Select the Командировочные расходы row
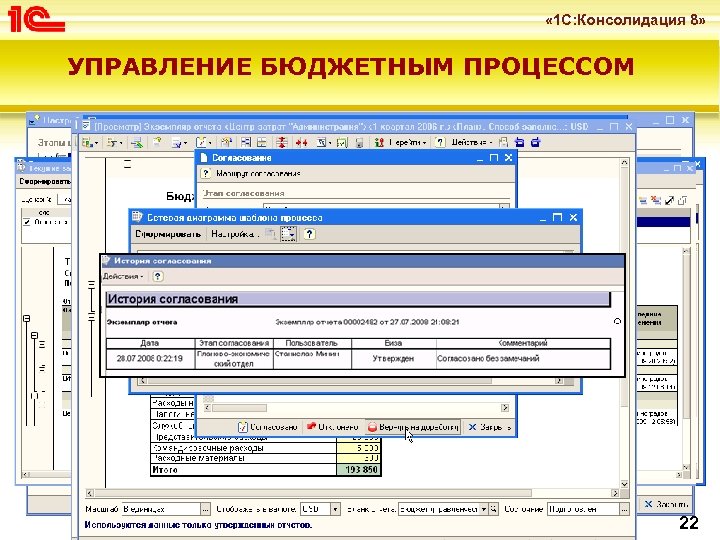This screenshot has width=720, height=540. tap(266, 448)
